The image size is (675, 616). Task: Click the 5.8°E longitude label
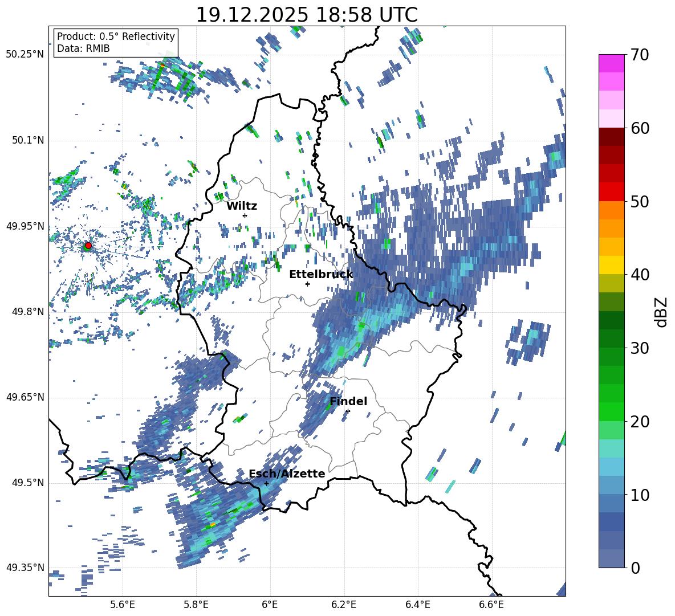(196, 605)
